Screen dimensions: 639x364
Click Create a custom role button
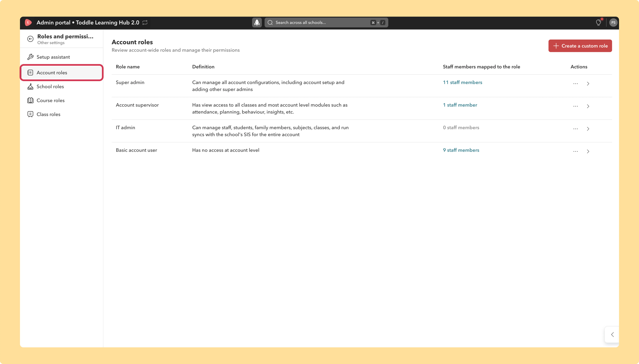(580, 46)
